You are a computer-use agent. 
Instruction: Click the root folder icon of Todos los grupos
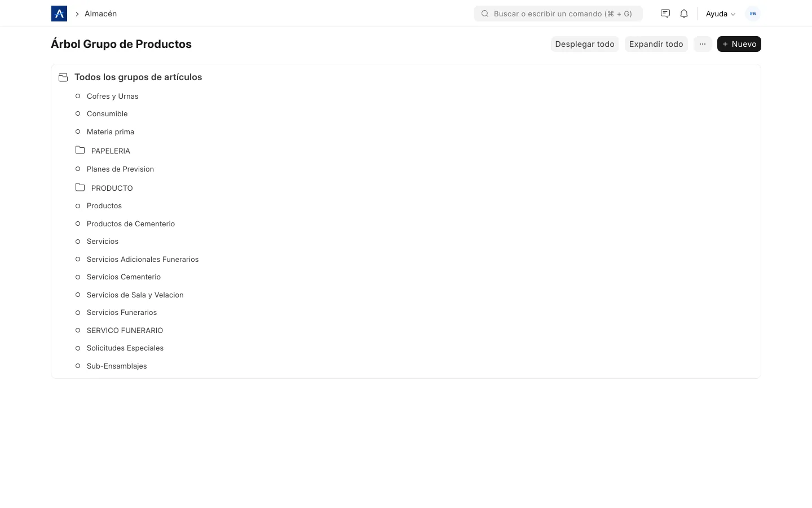tap(63, 77)
